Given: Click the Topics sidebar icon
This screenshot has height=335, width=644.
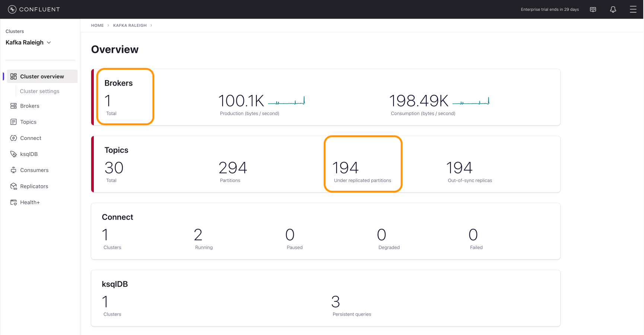Looking at the screenshot, I should [x=13, y=122].
